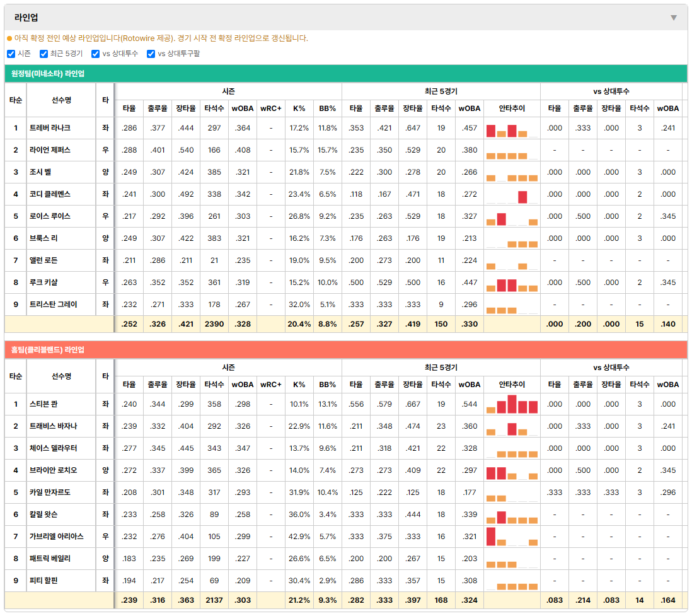The image size is (692, 616).
Task: Click 트레버 라나크's hit trend chart
Action: click(x=512, y=129)
